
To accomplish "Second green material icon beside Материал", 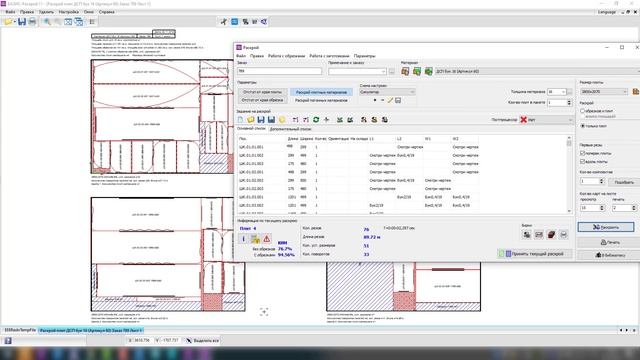I will tap(417, 71).
